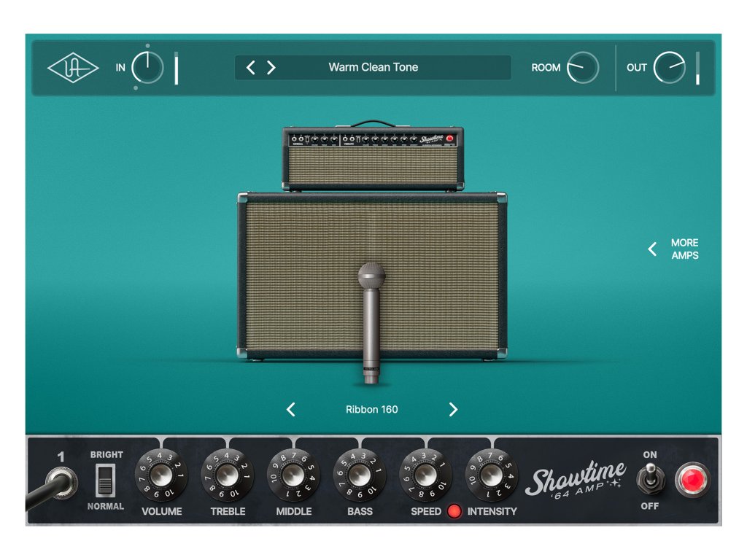Click the TREBLE knob
747x560 pixels.
(228, 475)
